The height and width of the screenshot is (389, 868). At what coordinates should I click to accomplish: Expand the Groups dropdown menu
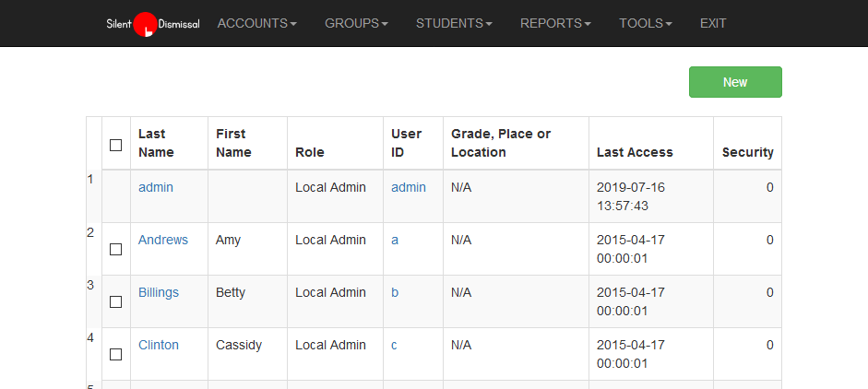[x=356, y=24]
